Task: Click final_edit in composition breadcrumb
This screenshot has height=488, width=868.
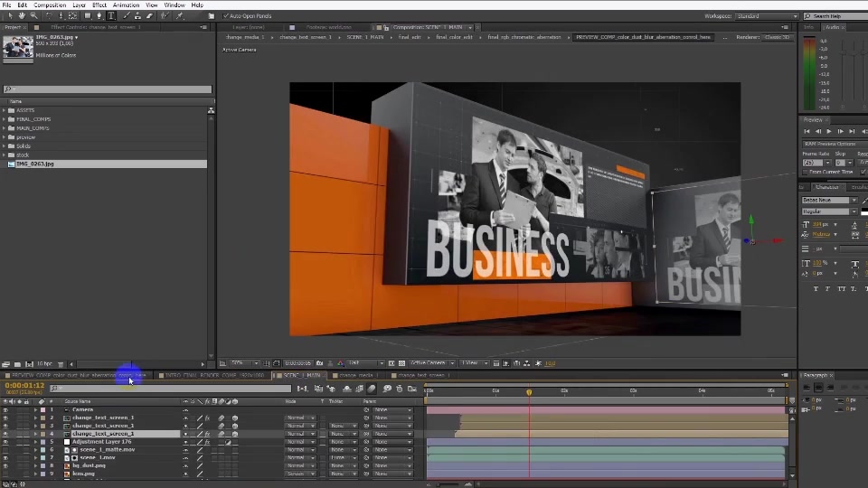Action: tap(410, 37)
